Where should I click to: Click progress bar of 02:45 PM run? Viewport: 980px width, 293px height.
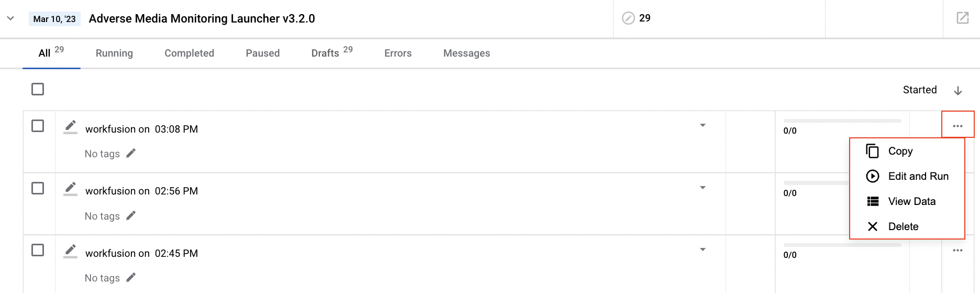coord(842,245)
